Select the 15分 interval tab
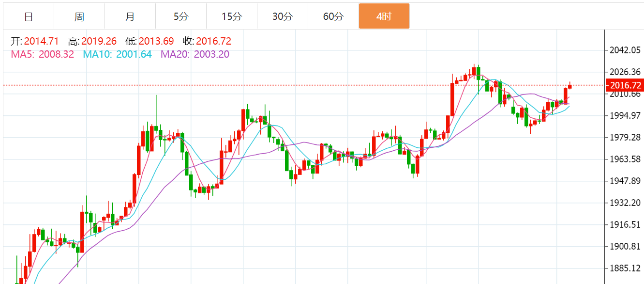The width and height of the screenshot is (644, 284). tap(232, 16)
